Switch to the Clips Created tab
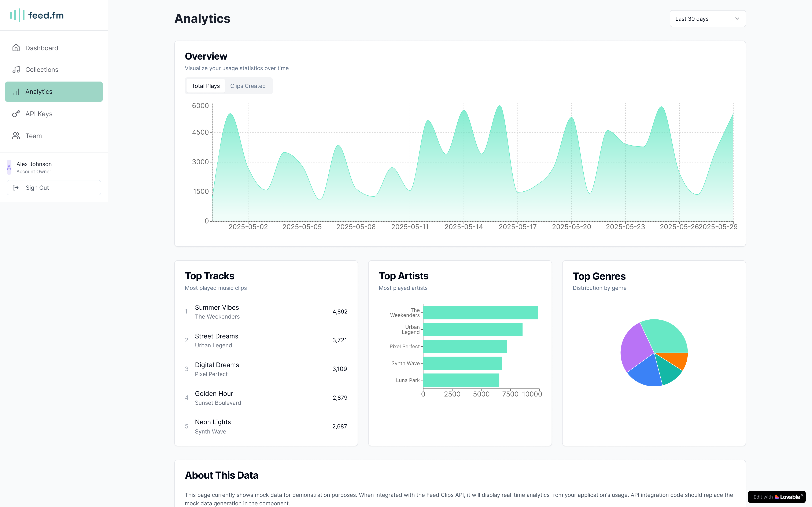Image resolution: width=812 pixels, height=507 pixels. coord(248,86)
